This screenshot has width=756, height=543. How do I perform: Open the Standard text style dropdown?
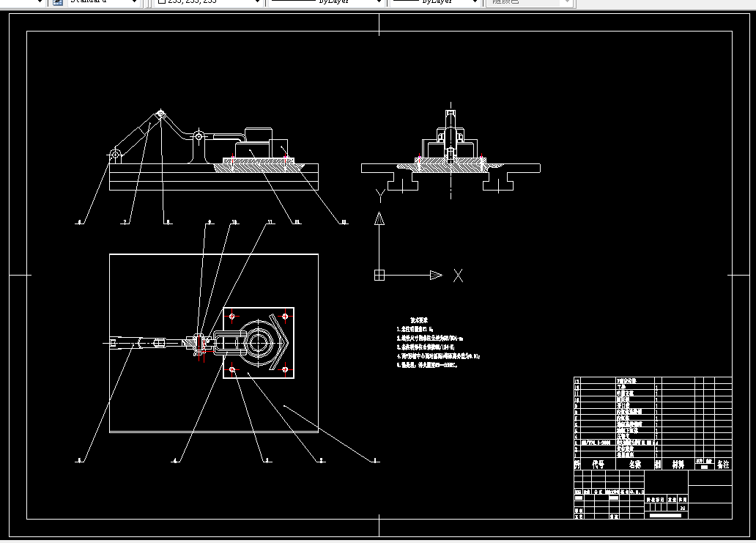103,2
